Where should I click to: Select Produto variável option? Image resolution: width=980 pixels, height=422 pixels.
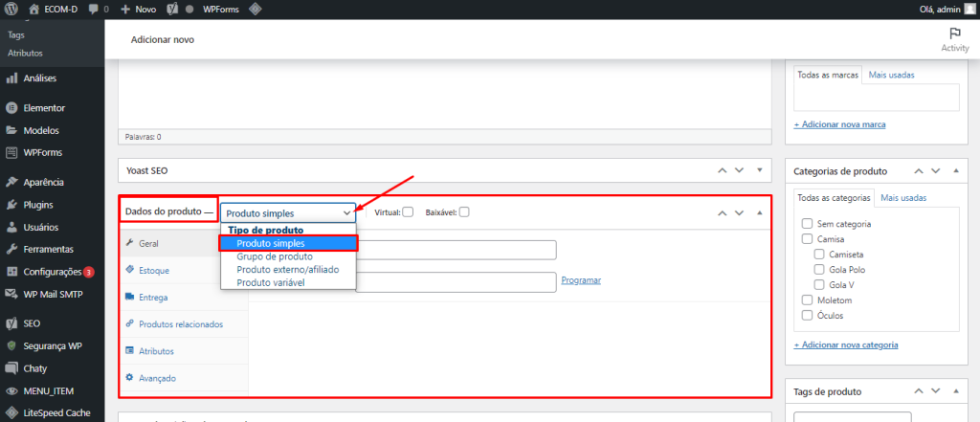(288, 282)
